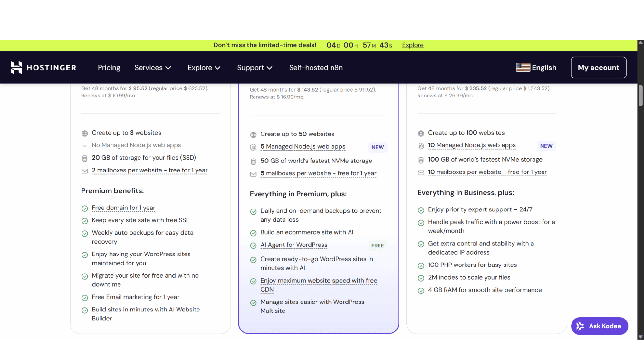Screen dimensions: 644x362
Task: Click the My account button
Action: [x=598, y=68]
